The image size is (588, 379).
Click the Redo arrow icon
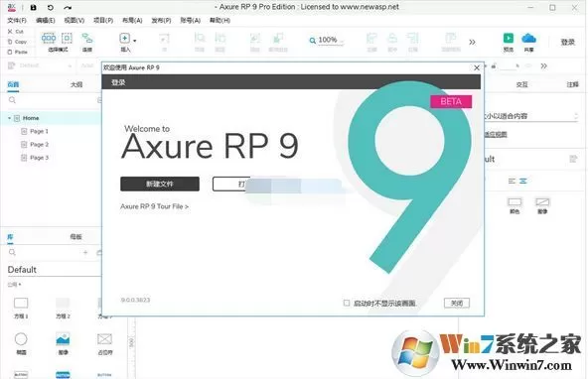click(x=68, y=7)
